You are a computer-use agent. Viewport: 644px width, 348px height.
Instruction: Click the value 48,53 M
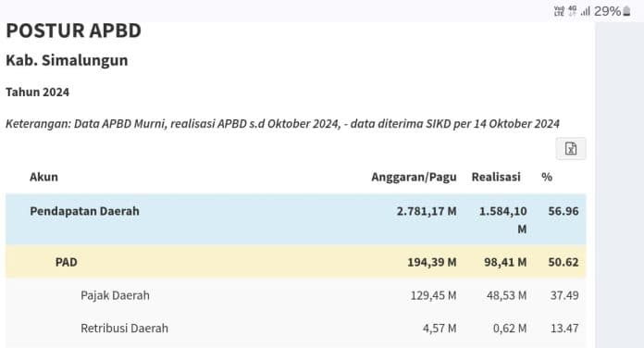506,295
